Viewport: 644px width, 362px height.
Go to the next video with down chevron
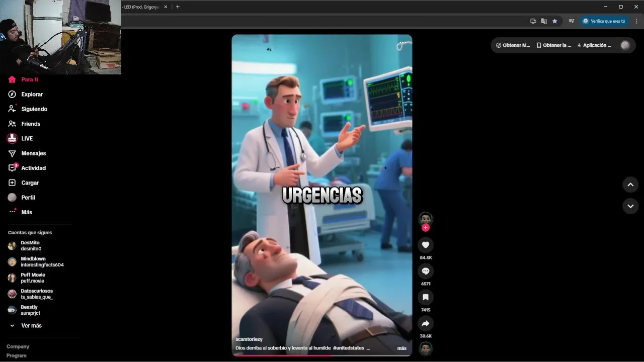click(630, 206)
